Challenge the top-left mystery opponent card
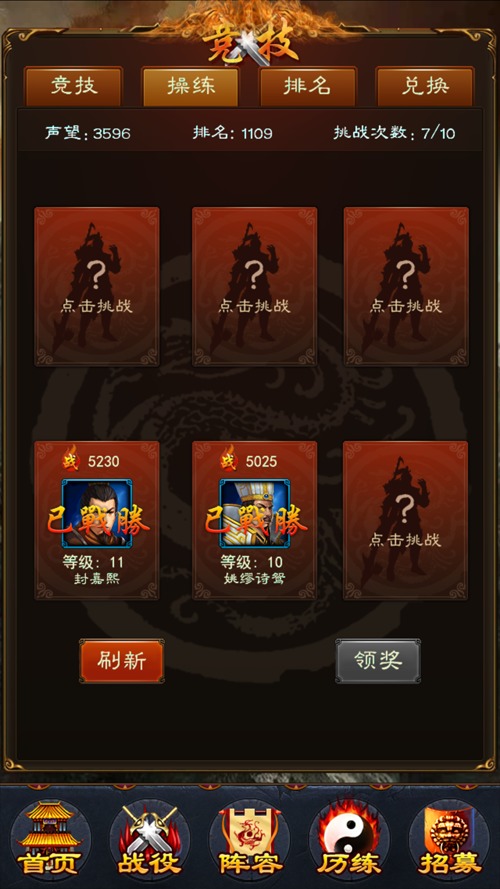 (x=97, y=286)
